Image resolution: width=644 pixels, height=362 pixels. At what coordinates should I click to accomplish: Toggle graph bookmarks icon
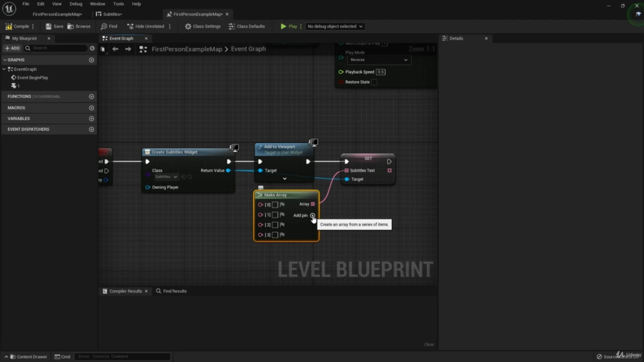coord(103,49)
